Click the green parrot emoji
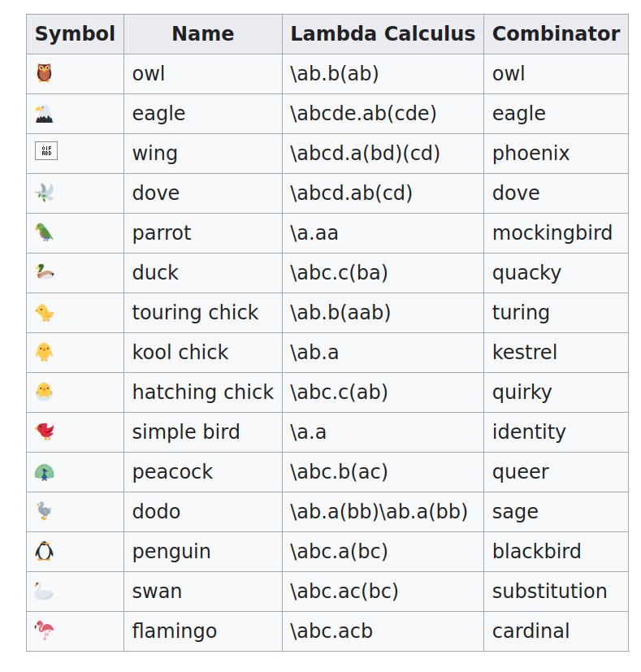The width and height of the screenshot is (641, 672). pos(44,232)
